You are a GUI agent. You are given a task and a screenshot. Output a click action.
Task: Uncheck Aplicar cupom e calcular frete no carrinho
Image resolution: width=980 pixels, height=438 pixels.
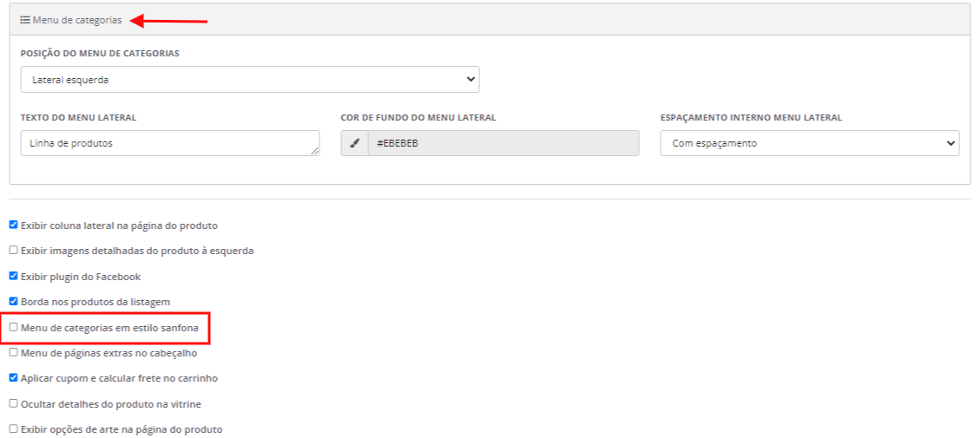tap(13, 378)
